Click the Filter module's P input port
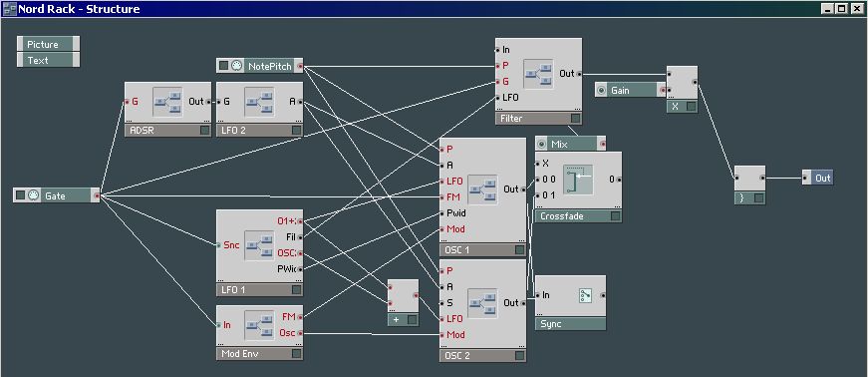Image resolution: width=868 pixels, height=377 pixels. [498, 66]
